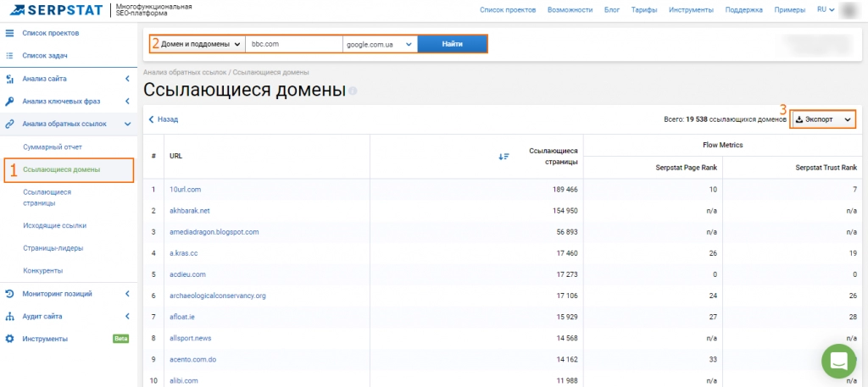Open Суммарный отчет in sidebar
The width and height of the screenshot is (868, 387).
[x=53, y=147]
